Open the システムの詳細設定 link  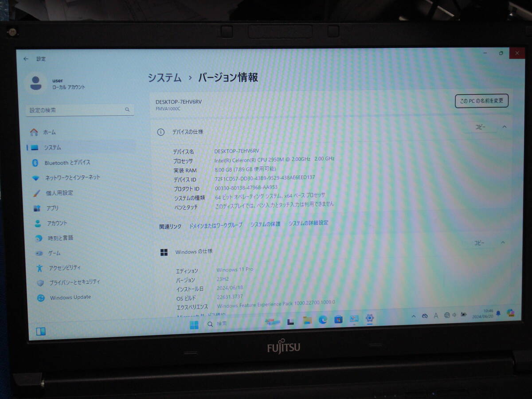pos(309,223)
